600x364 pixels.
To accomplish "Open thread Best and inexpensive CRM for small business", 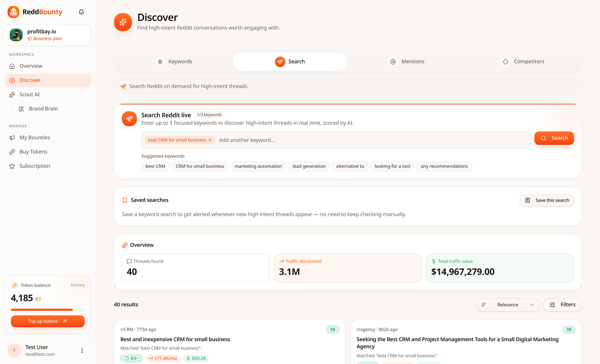I will [x=175, y=339].
